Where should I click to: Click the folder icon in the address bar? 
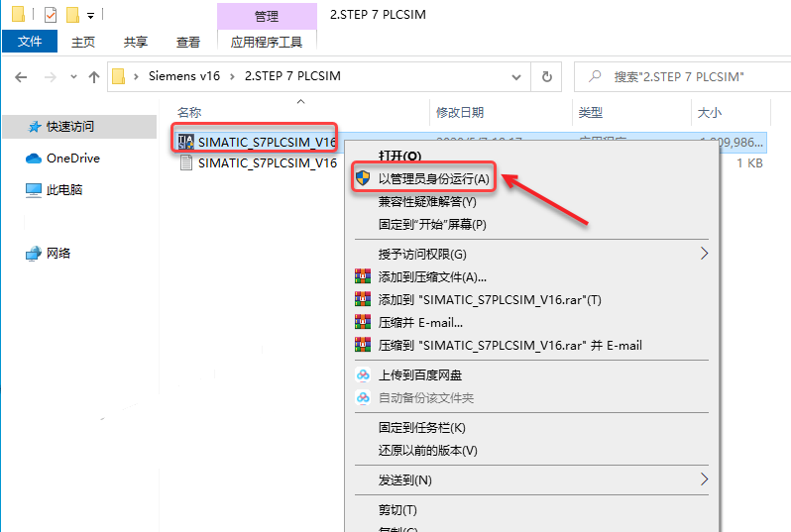(x=119, y=76)
